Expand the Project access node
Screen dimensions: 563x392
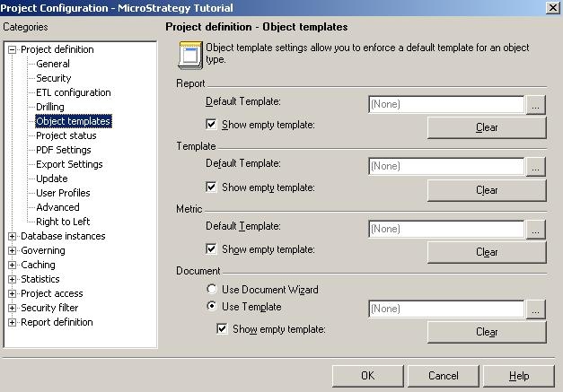12,293
